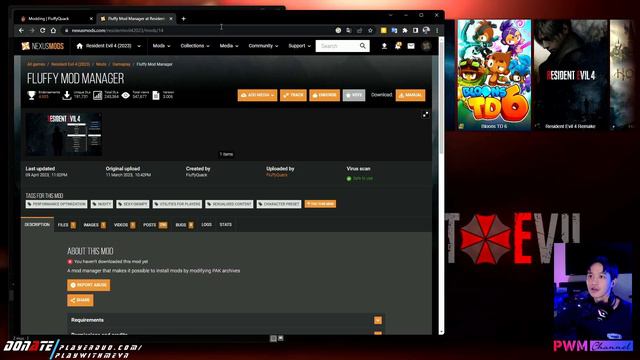The image size is (640, 360).
Task: Click the Total DLs chart icon
Action: click(98, 95)
